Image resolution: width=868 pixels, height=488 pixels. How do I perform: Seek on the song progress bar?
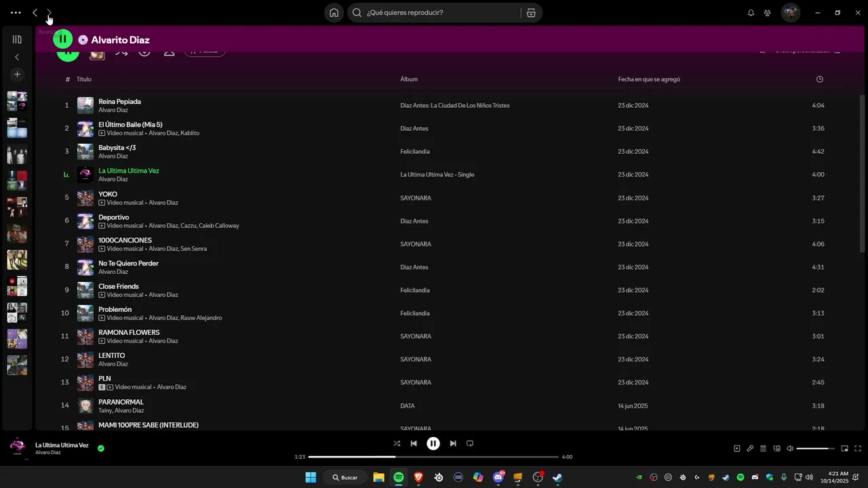(433, 457)
